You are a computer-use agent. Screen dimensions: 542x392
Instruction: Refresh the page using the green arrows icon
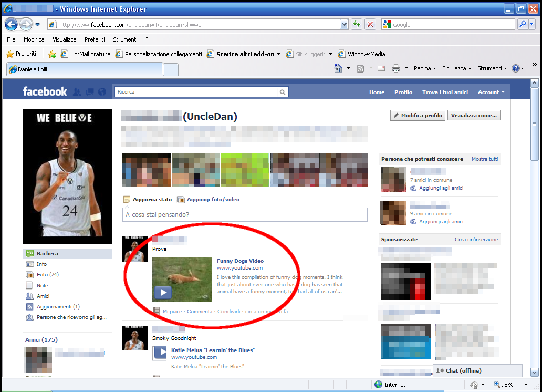click(x=357, y=24)
